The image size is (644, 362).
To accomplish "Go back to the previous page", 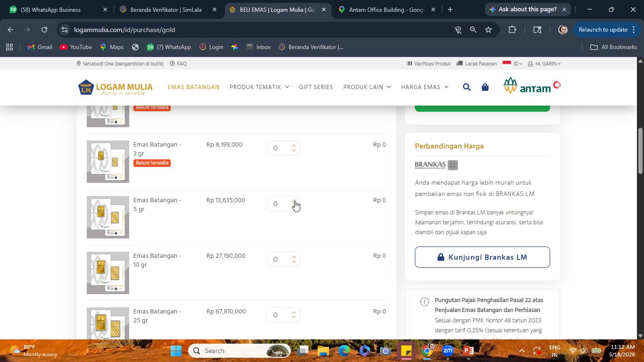I will coord(10,30).
